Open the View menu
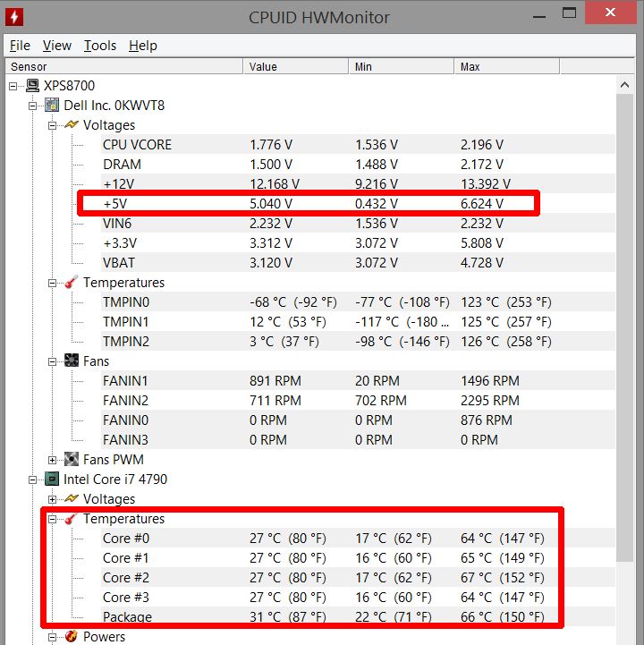 [57, 46]
